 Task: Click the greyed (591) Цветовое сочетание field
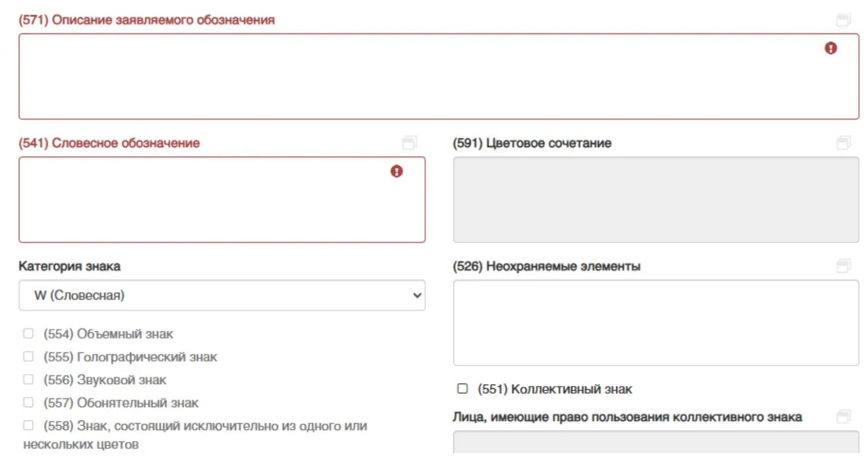tap(656, 200)
